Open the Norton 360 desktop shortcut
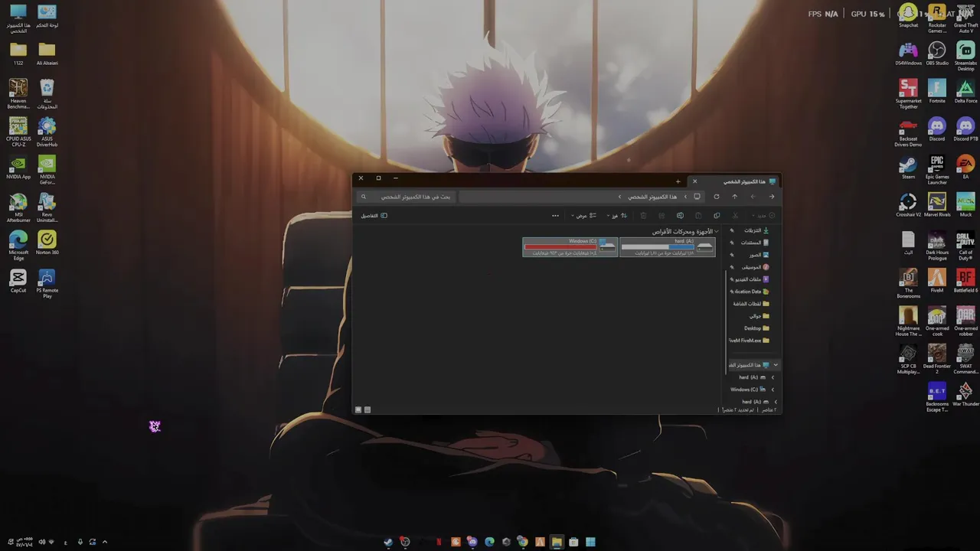 47,243
